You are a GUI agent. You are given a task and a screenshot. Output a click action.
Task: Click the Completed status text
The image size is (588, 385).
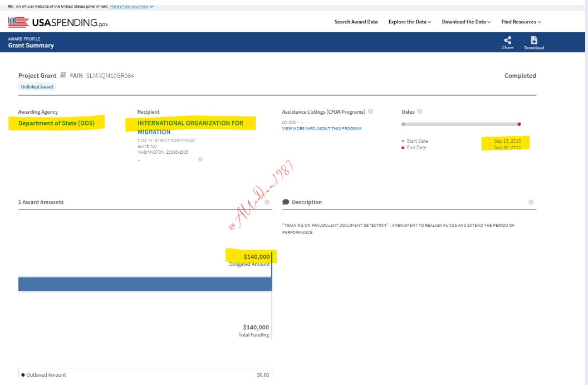(x=520, y=75)
